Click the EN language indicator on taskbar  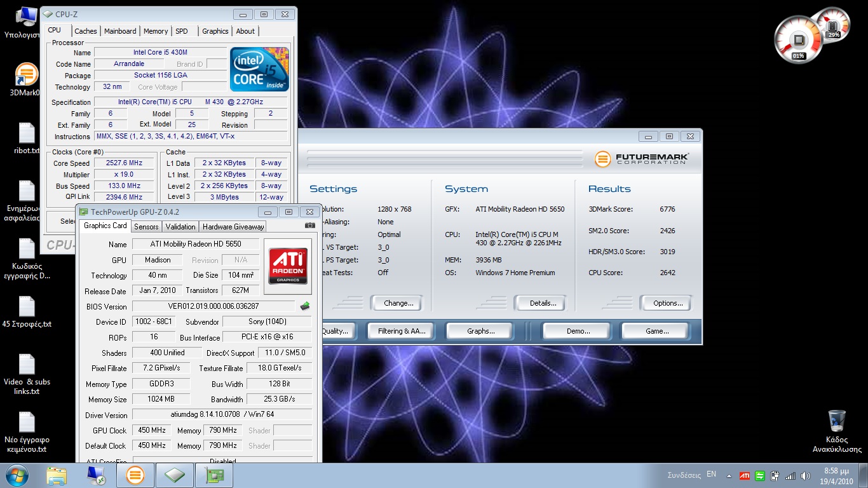pyautogui.click(x=711, y=474)
